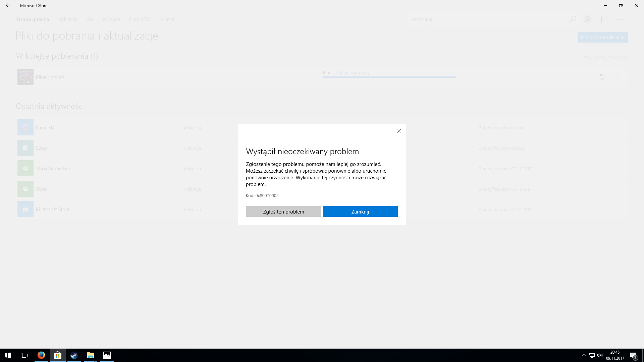Open the downloads indicator icon
The width and height of the screenshot is (644, 362).
pos(603,19)
